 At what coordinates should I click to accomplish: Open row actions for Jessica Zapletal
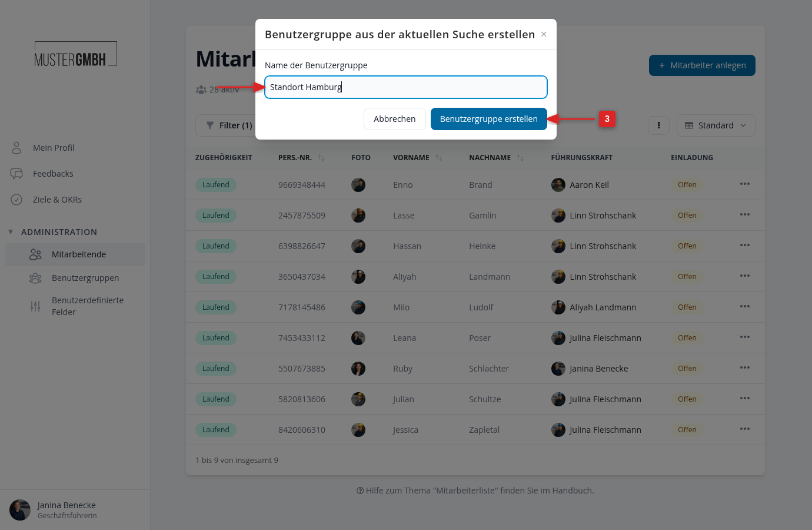[745, 429]
